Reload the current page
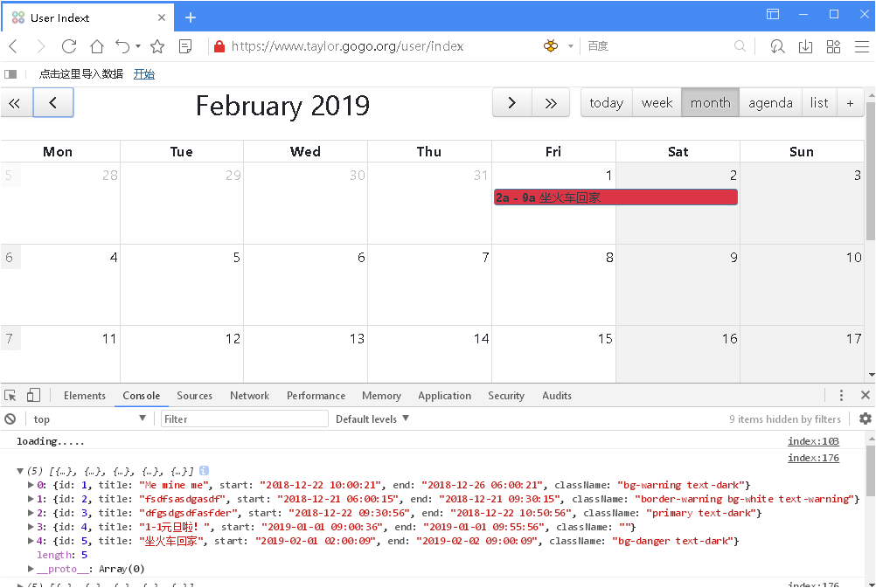 tap(69, 45)
